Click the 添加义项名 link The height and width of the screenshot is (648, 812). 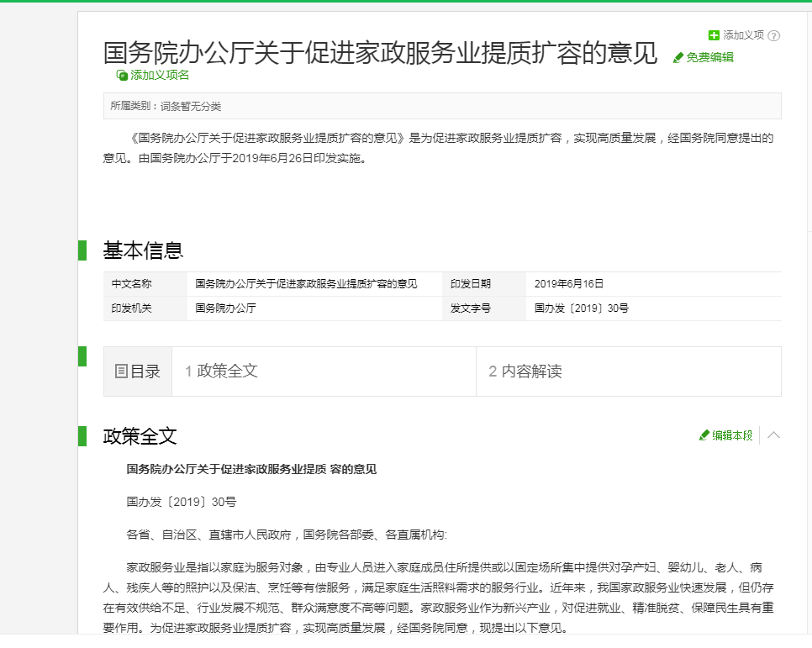tap(160, 75)
